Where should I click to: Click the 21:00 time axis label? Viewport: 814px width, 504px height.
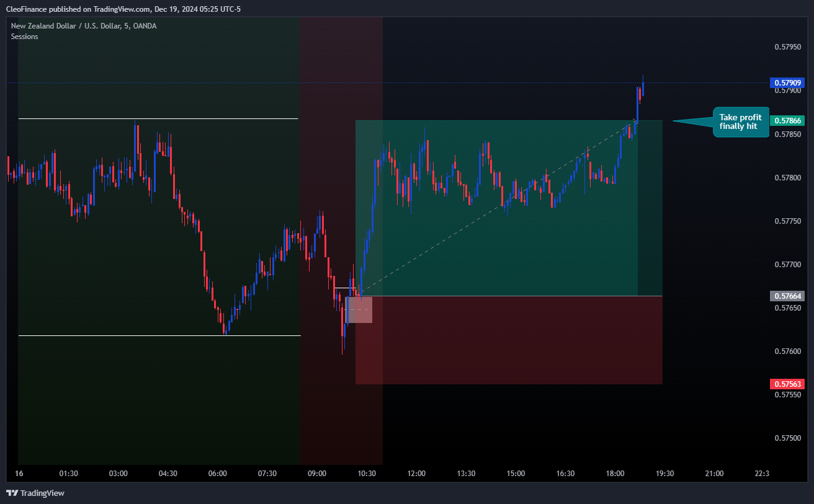714,474
